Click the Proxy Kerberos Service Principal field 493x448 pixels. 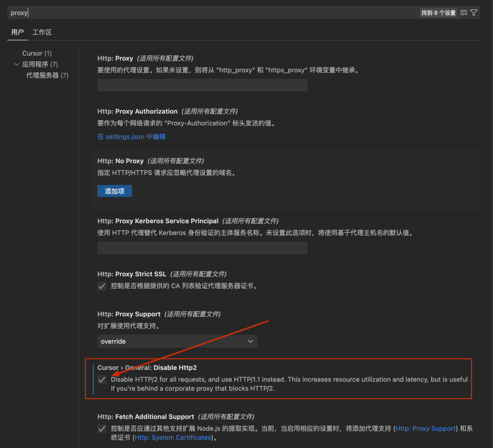click(x=202, y=248)
